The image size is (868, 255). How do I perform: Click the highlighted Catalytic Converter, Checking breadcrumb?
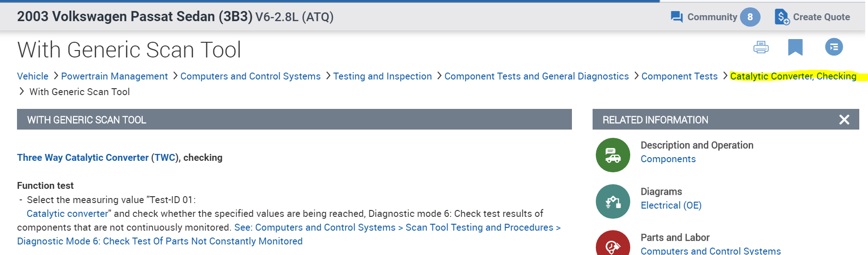coord(793,76)
